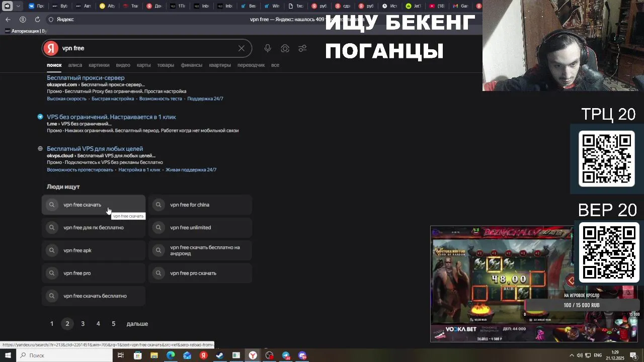This screenshot has width=644, height=362.
Task: Click the sound indicator on the tab bar
Action: point(7,6)
